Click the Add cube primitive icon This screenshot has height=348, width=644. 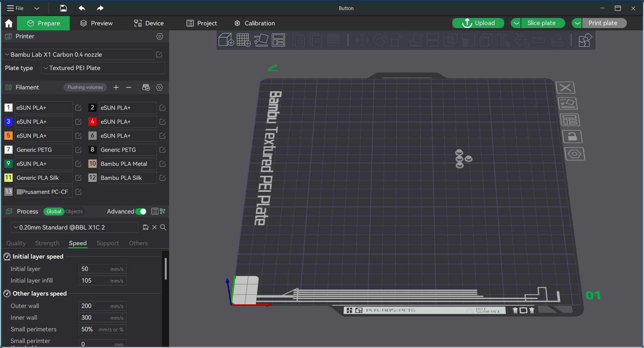tap(226, 40)
